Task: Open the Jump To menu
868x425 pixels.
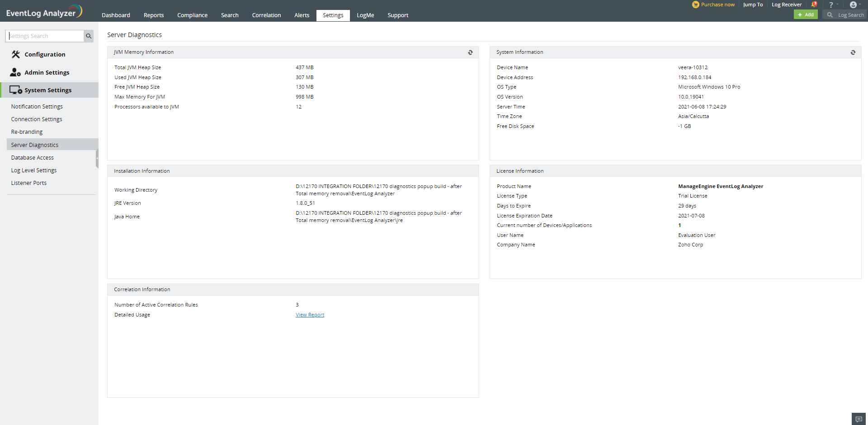Action: pyautogui.click(x=753, y=5)
